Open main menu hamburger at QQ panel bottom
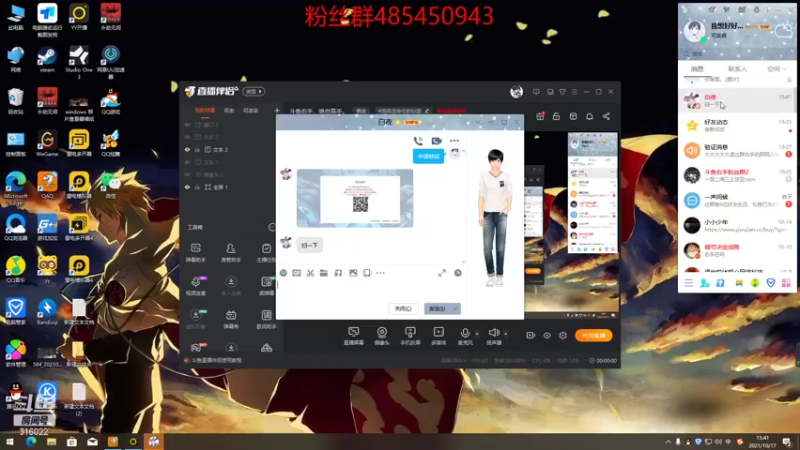The image size is (800, 450). (x=688, y=283)
